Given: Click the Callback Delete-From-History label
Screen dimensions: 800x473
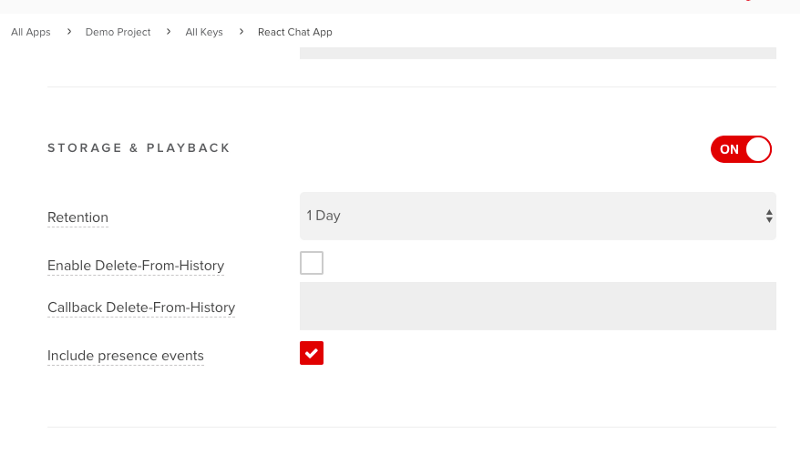Looking at the screenshot, I should coord(141,307).
